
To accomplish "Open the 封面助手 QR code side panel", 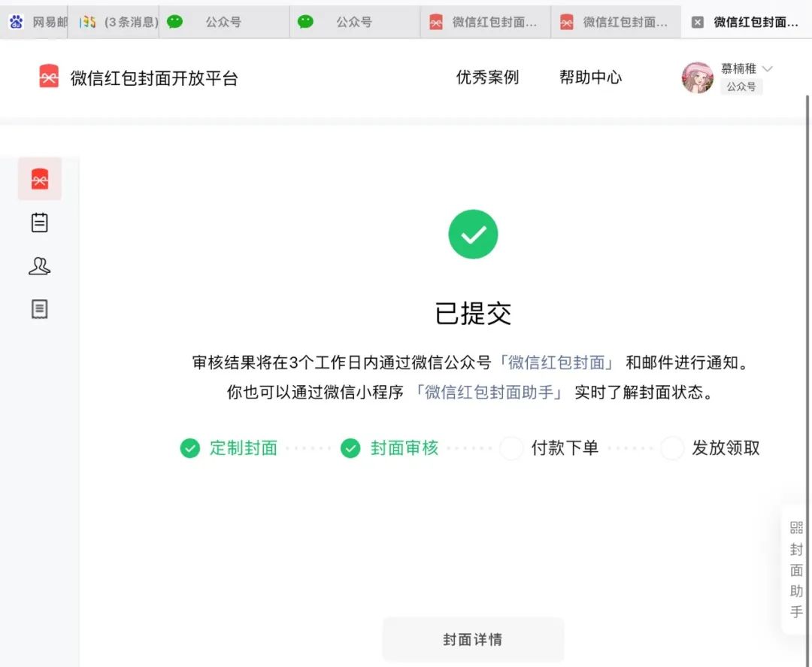I will [796, 570].
